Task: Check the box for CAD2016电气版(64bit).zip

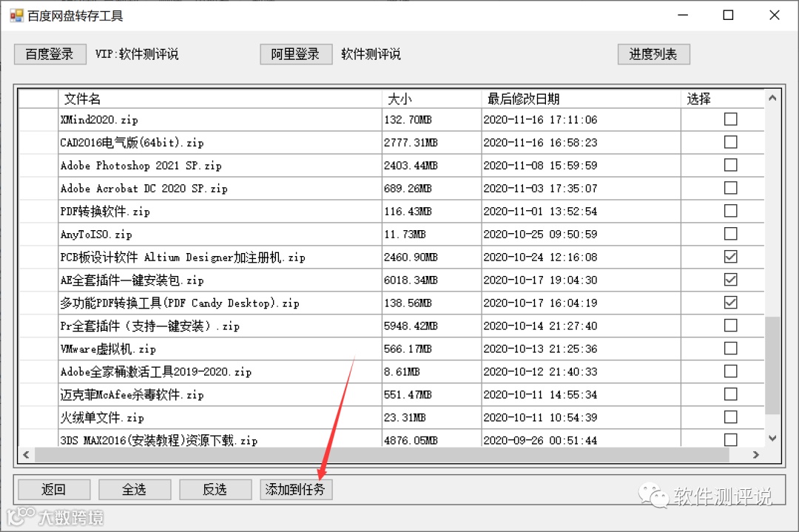Action: [730, 142]
